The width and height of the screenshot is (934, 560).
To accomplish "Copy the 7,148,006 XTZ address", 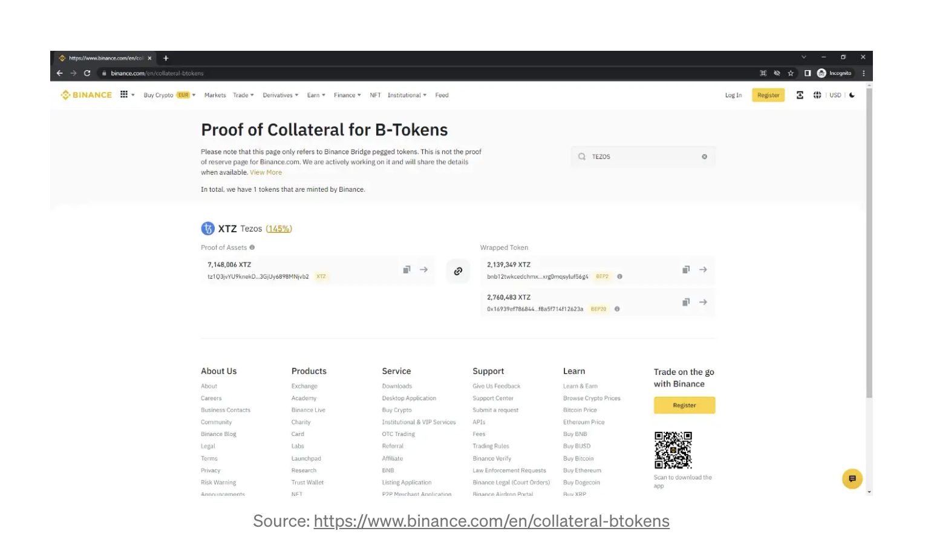I will (x=407, y=270).
